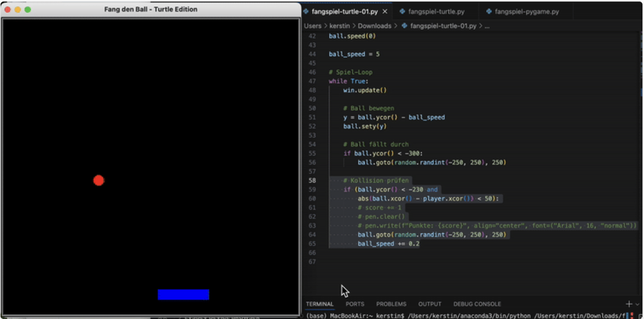Click the '# score += 1' commented line
Screen dimensions: 644x319
(x=379, y=207)
